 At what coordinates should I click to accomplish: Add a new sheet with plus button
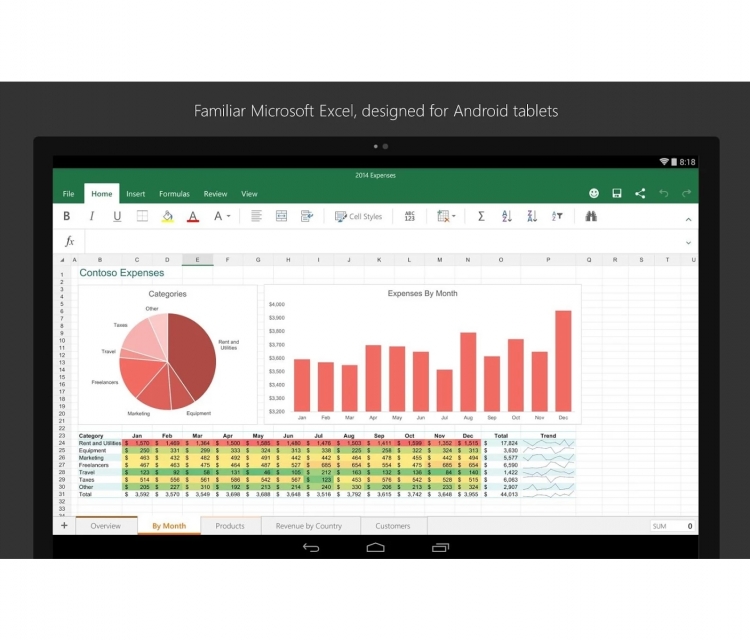[x=64, y=526]
